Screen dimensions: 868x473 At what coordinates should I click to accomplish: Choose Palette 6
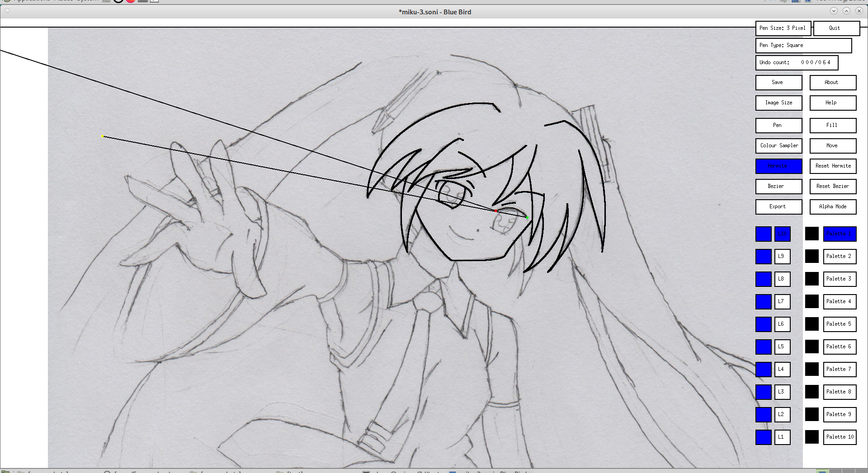(x=840, y=347)
